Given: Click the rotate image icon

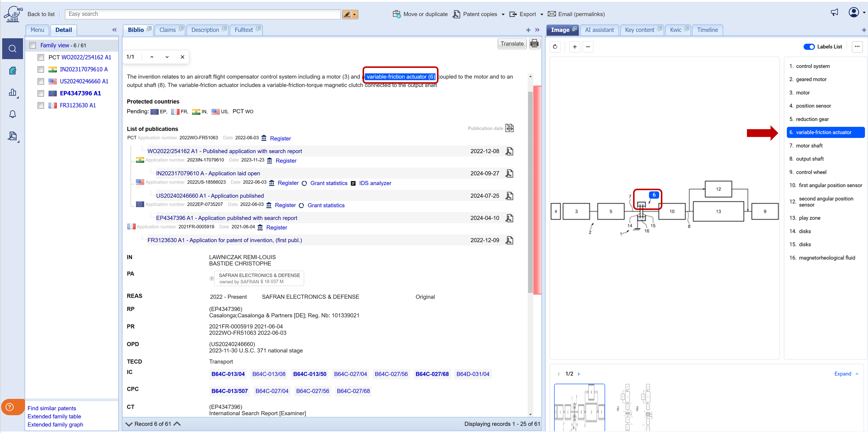Looking at the screenshot, I should pos(555,47).
